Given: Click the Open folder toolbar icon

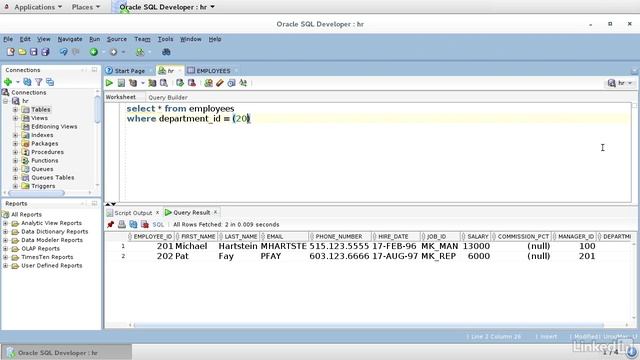Looking at the screenshot, I should click(22, 52).
